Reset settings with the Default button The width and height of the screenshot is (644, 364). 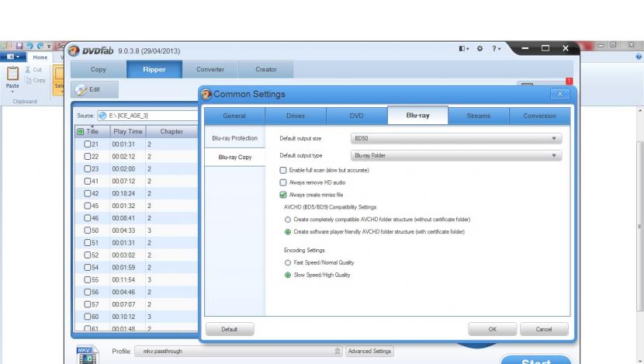(x=230, y=329)
